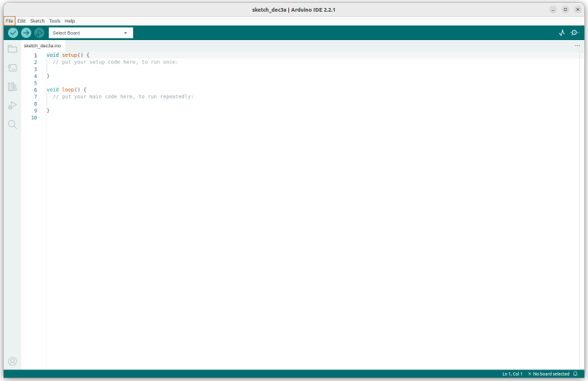Image resolution: width=588 pixels, height=381 pixels.
Task: Start debugging with the Debug toolbar icon
Action: point(39,33)
